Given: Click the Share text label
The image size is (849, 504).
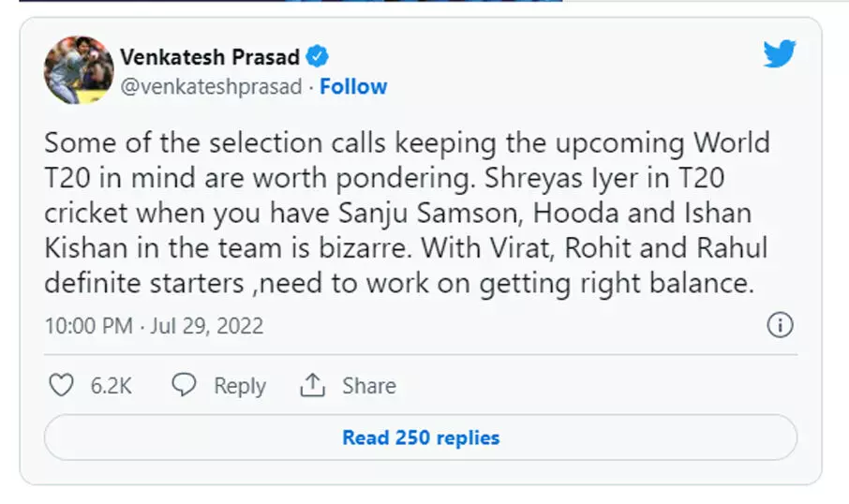Looking at the screenshot, I should pos(368,386).
